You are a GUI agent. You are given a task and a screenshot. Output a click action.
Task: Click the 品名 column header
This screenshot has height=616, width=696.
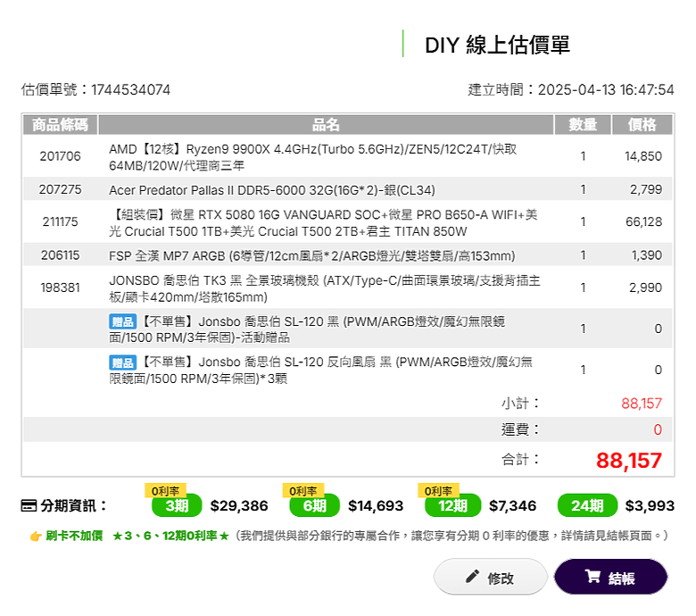coord(326,125)
